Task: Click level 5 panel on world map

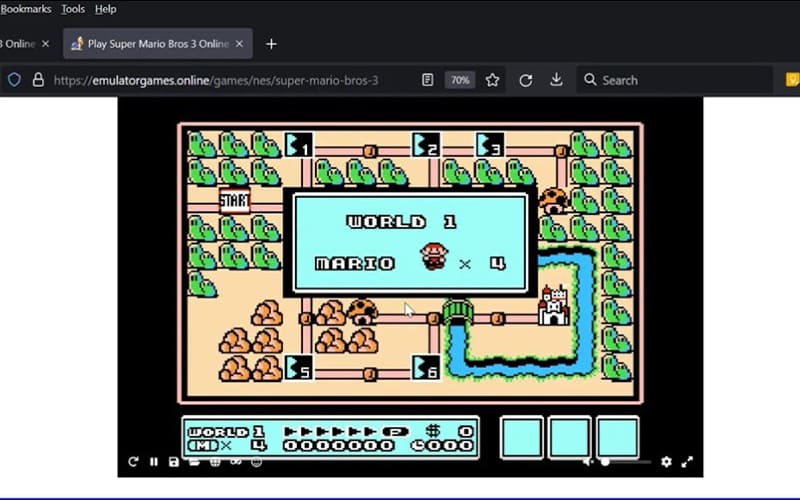Action: click(x=298, y=367)
